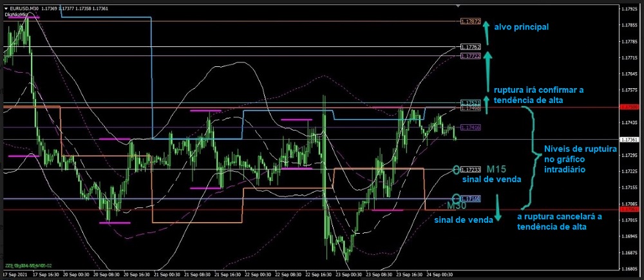Click the current price 1.17361 axis label
Viewport: 644px width, 280px height.
(629, 140)
